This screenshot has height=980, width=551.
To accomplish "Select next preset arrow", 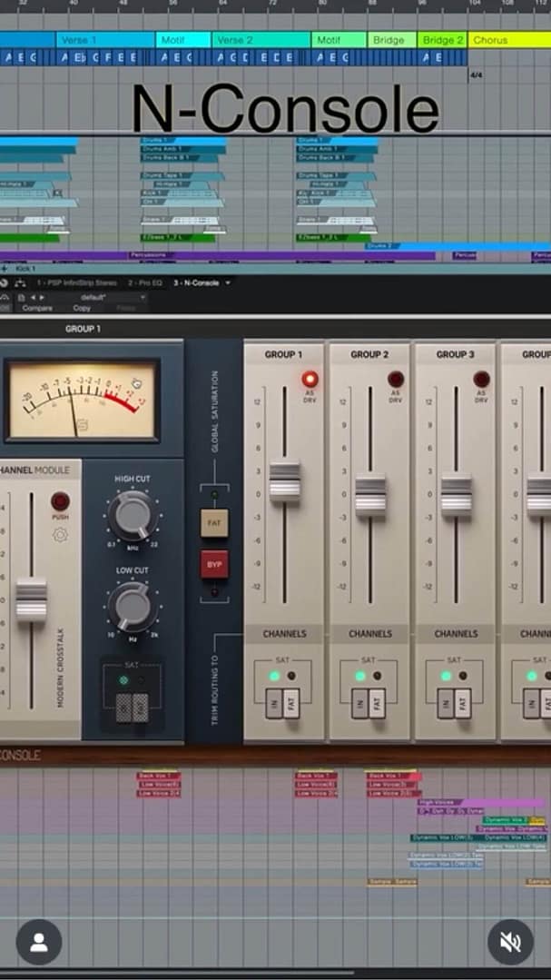I will 42,297.
